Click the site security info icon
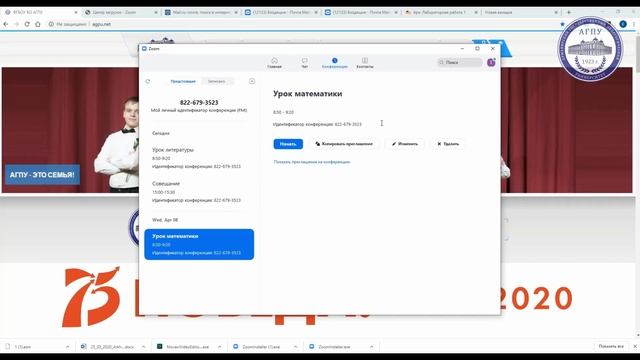This screenshot has height=360, width=640. tap(51, 24)
